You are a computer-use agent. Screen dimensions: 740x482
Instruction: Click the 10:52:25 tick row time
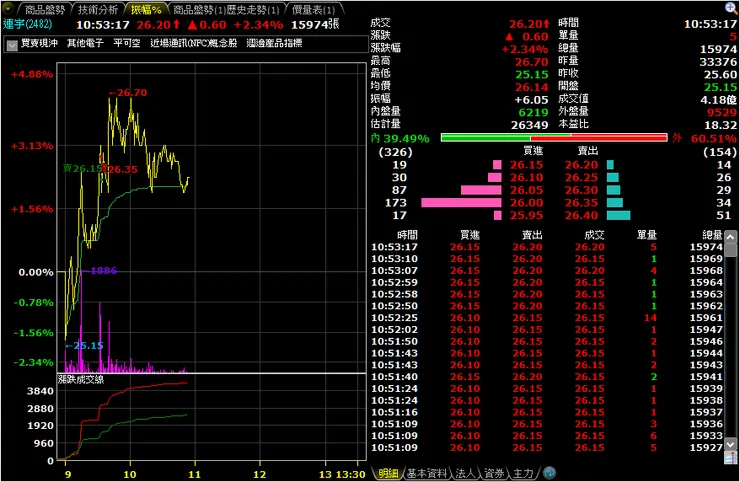(394, 318)
